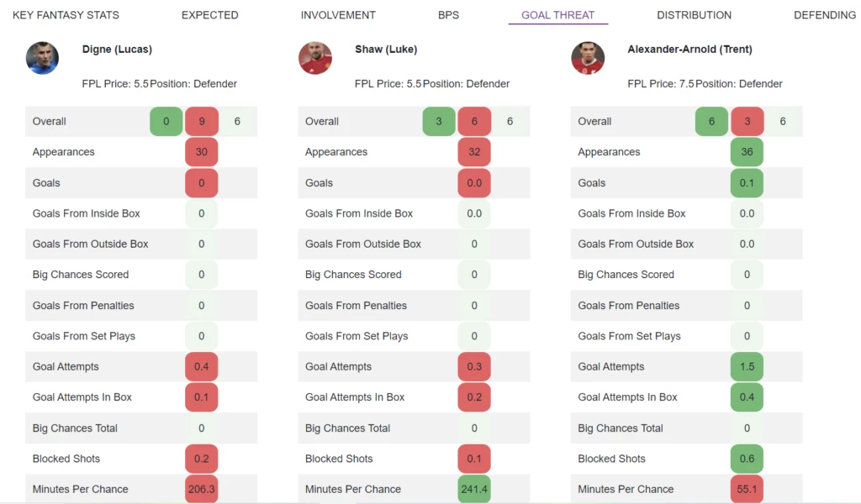Click Lucas Digne's player photo
The width and height of the screenshot is (861, 504).
[42, 58]
